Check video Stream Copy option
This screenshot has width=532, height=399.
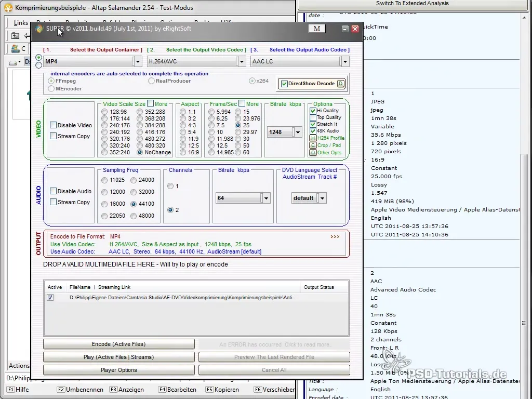(x=54, y=136)
